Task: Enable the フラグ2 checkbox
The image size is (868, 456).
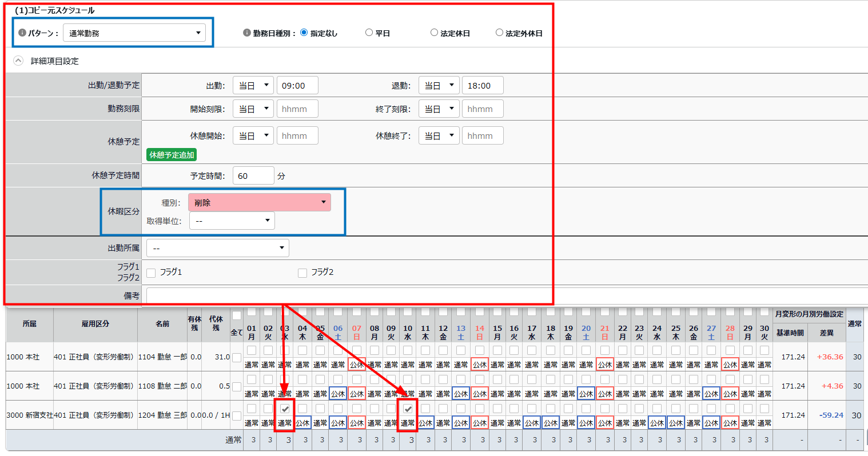Action: coord(302,273)
